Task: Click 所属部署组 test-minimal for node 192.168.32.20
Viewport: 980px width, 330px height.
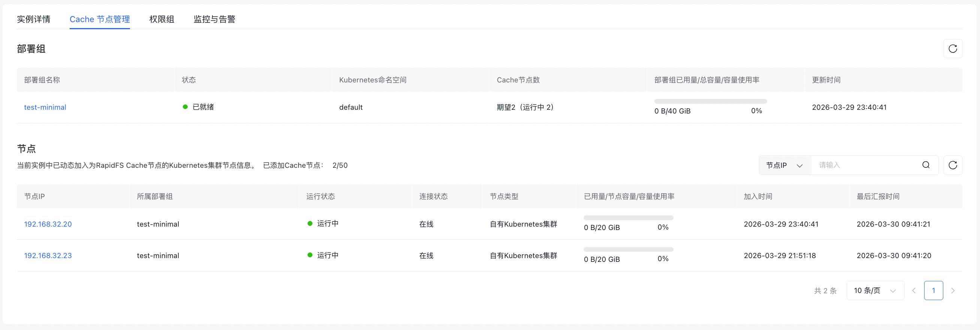Action: tap(158, 224)
